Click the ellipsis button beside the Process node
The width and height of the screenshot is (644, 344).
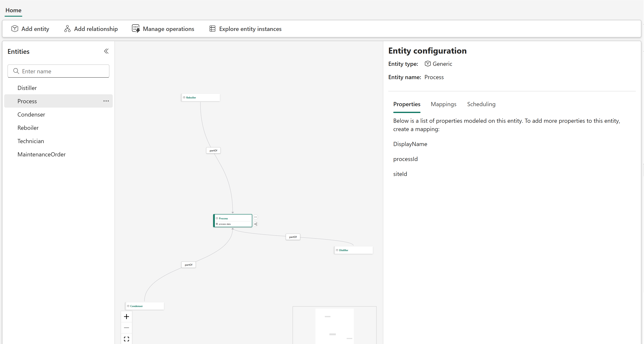click(256, 217)
